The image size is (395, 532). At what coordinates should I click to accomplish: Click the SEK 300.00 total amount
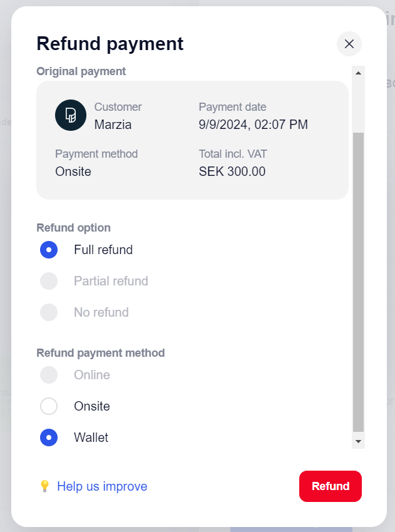[232, 171]
